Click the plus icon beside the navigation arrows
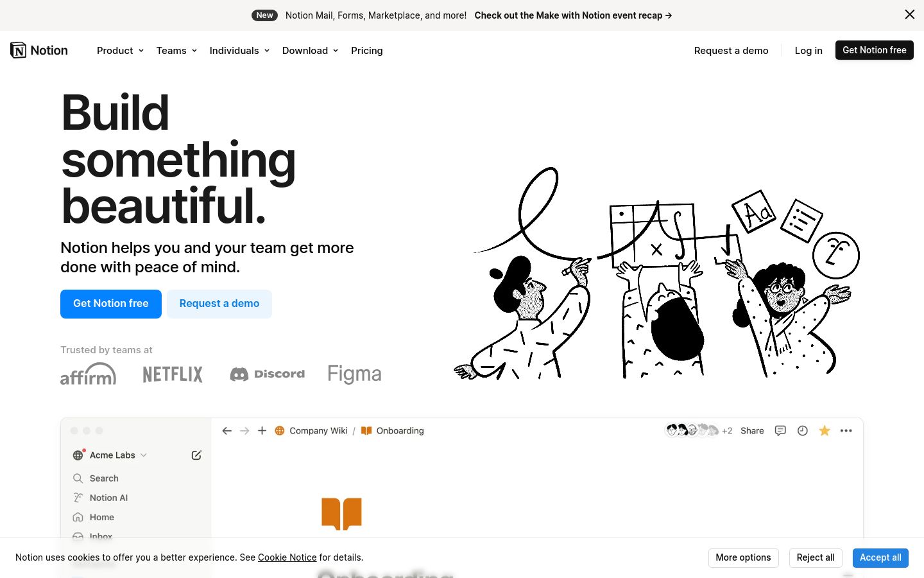 click(x=262, y=431)
